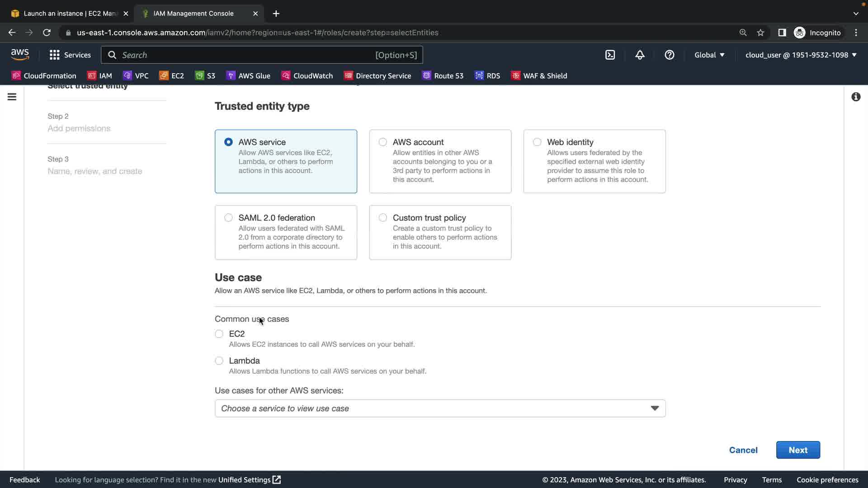Expand the cloud_user account menu

click(801, 55)
